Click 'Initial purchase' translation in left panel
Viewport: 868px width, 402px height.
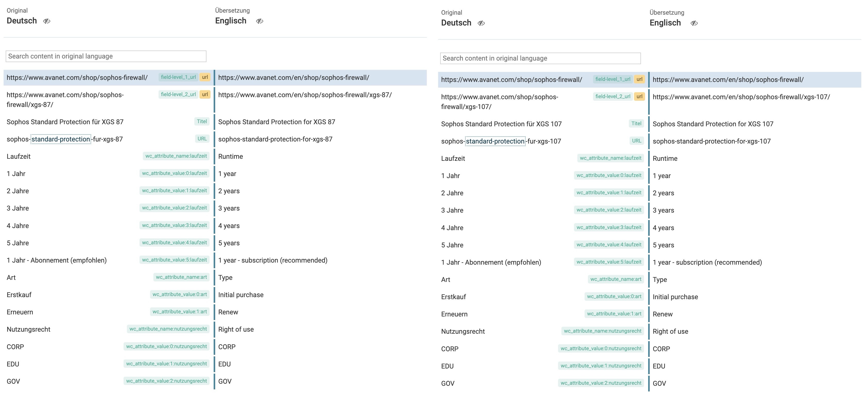241,295
